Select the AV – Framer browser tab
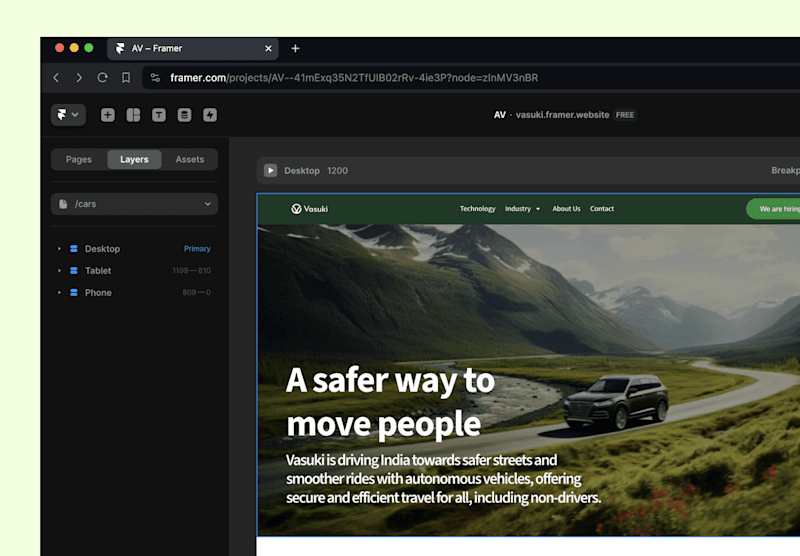Viewport: 800px width, 556px height. [193, 48]
